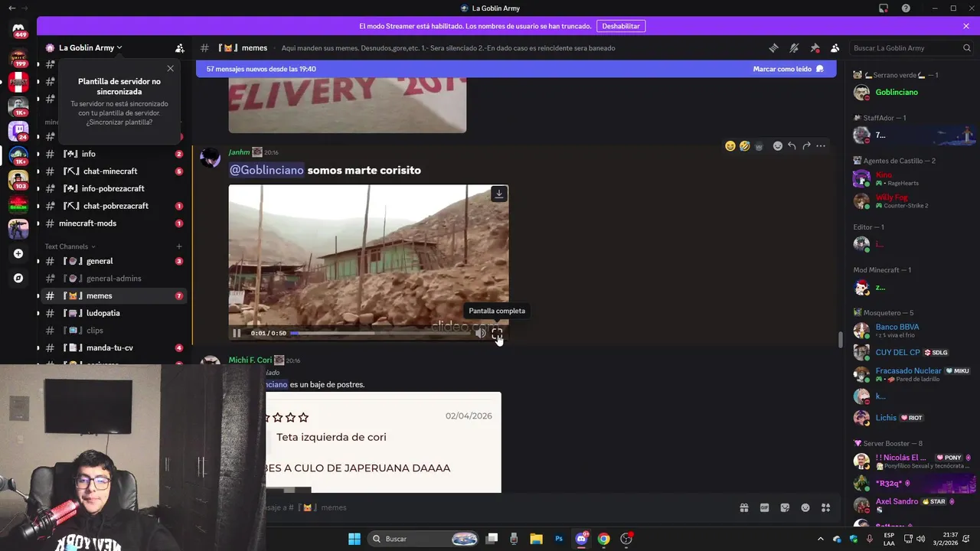
Task: Click the Add a Server plus icon
Action: 18,253
